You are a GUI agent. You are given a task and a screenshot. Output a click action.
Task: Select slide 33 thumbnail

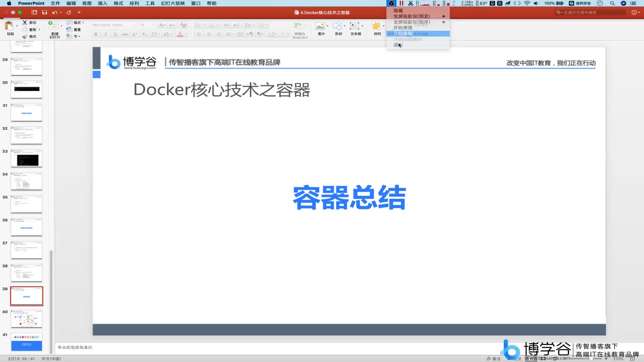[26, 159]
